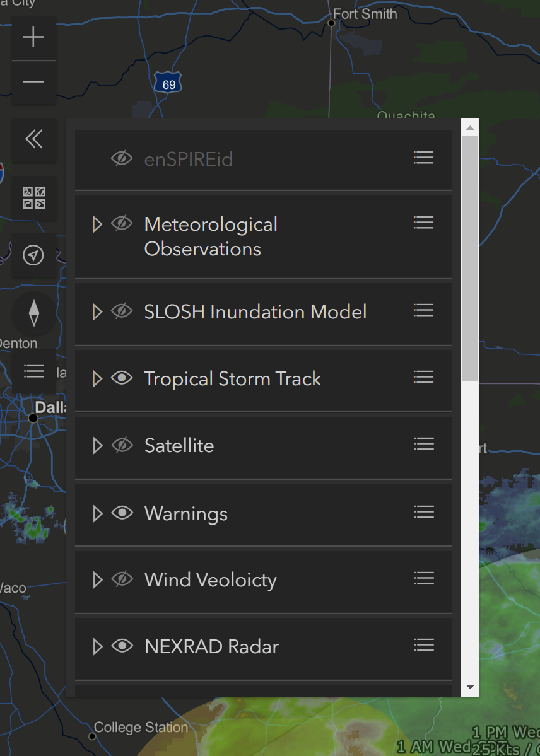Expand the NEXRAD Radar layer
The width and height of the screenshot is (540, 756).
click(97, 646)
